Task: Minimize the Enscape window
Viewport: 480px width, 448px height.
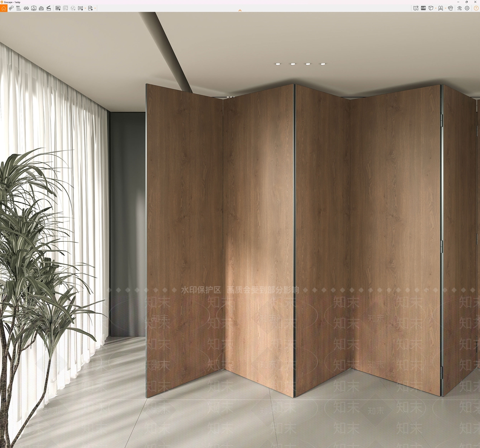Action: click(x=458, y=2)
